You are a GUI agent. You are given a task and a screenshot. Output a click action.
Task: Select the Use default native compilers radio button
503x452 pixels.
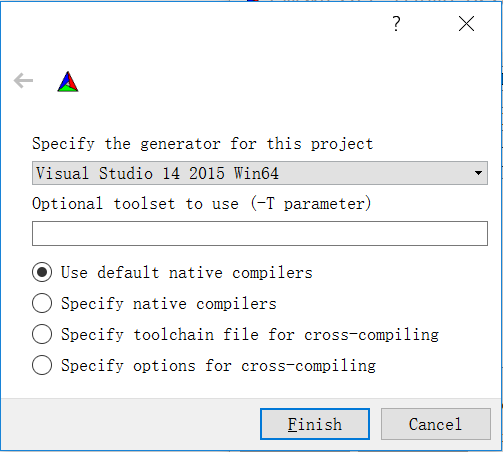(42, 272)
